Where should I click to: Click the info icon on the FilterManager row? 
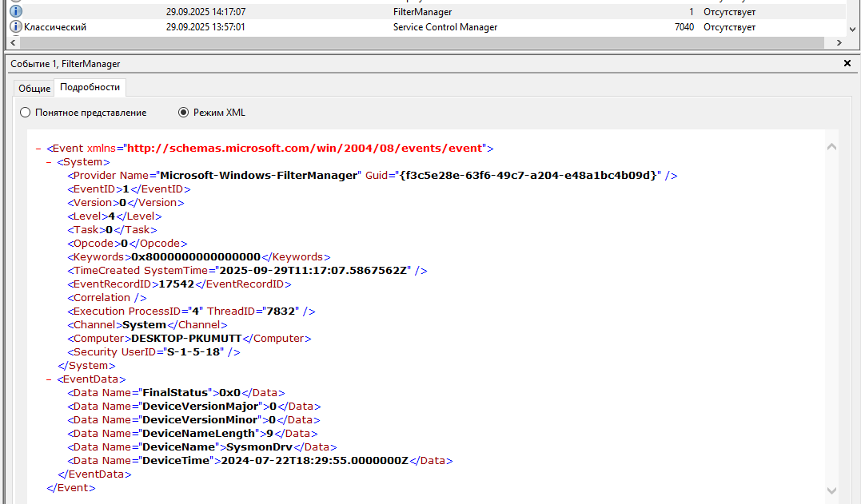click(x=16, y=12)
